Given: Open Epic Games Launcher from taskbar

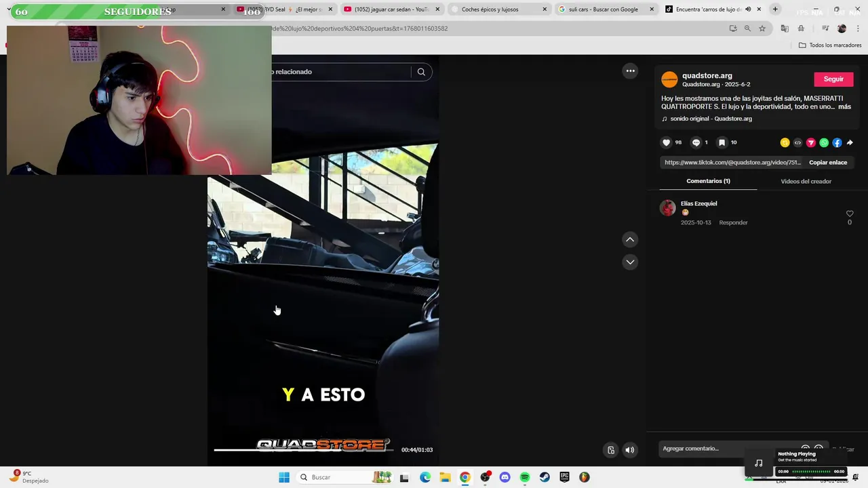Looking at the screenshot, I should (564, 477).
